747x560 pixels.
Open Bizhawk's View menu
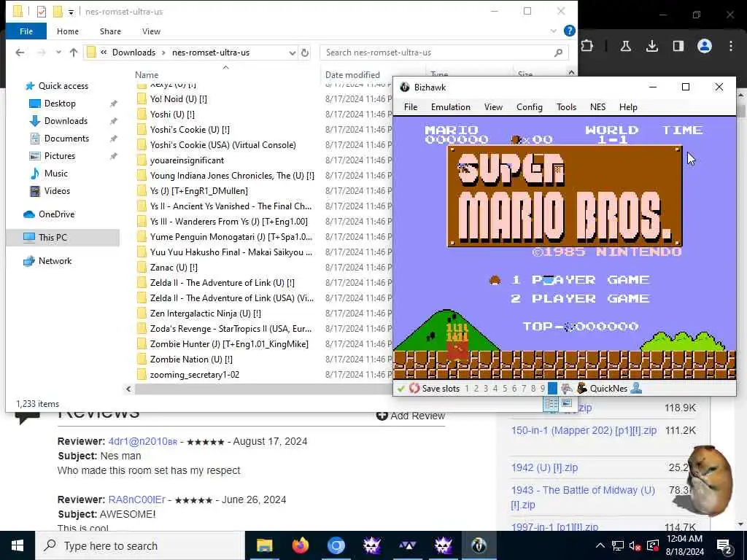click(494, 107)
